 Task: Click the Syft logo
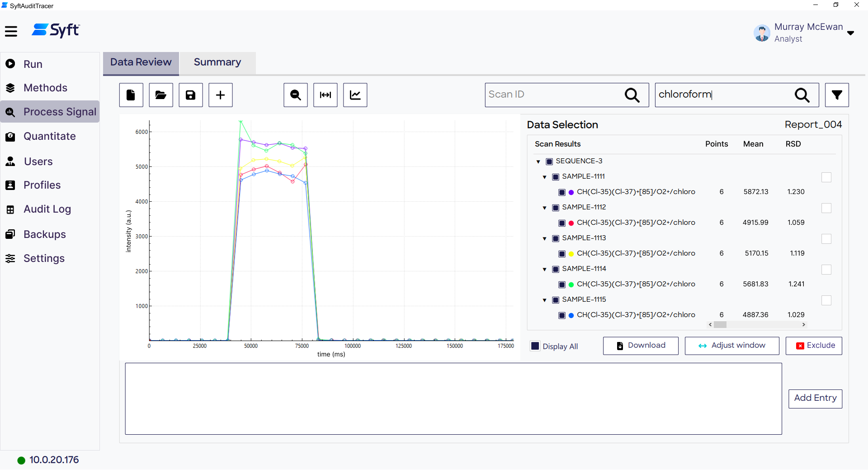[x=56, y=30]
